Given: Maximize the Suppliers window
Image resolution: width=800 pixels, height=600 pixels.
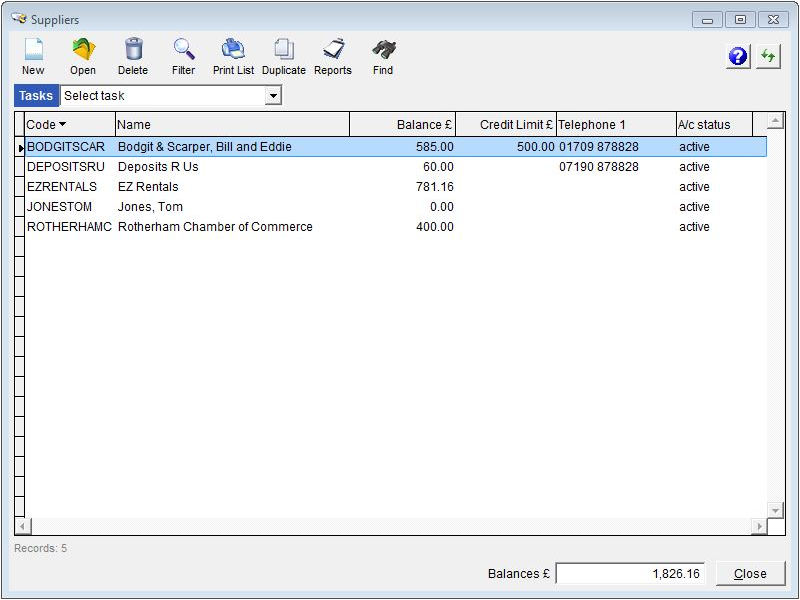Looking at the screenshot, I should coord(740,20).
